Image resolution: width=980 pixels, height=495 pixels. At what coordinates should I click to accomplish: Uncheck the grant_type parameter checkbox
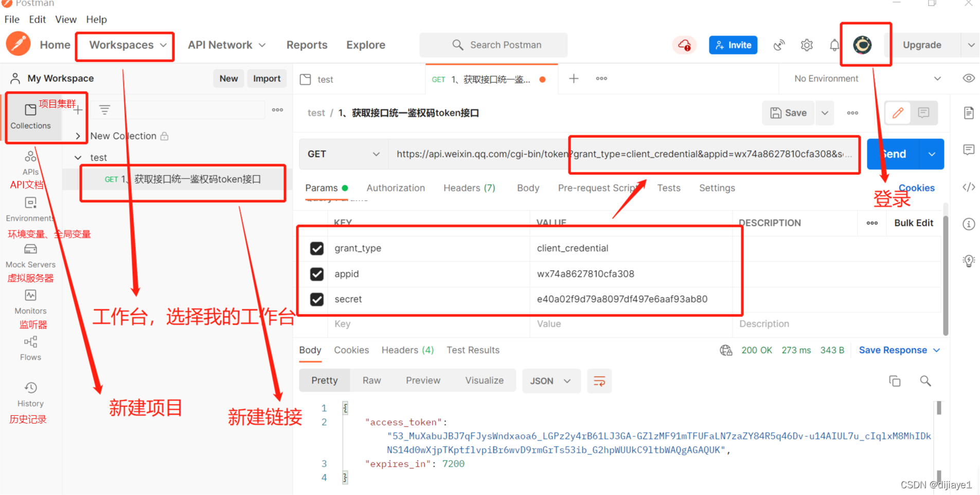(317, 249)
